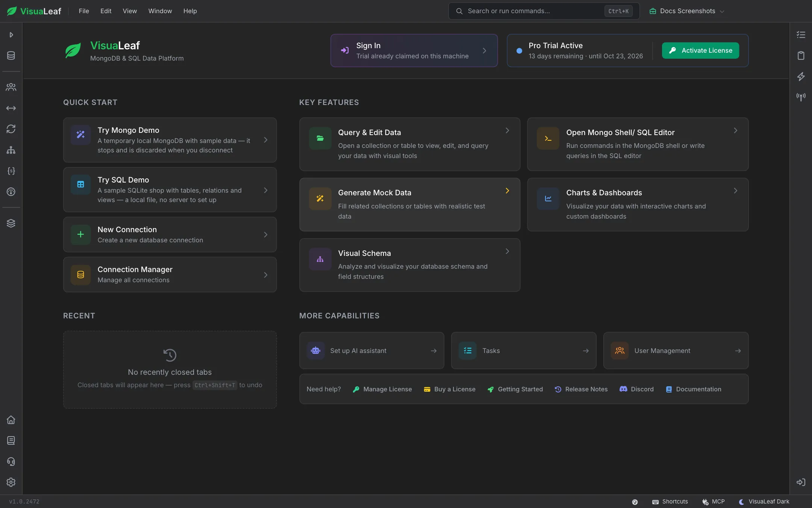The image size is (812, 508).
Task: Click the exit arrow icon at right bottom
Action: point(801,482)
